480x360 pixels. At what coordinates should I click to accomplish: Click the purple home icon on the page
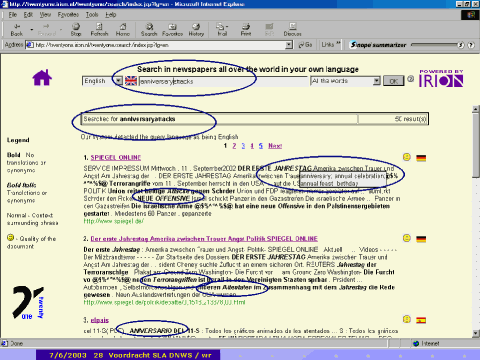[42, 77]
